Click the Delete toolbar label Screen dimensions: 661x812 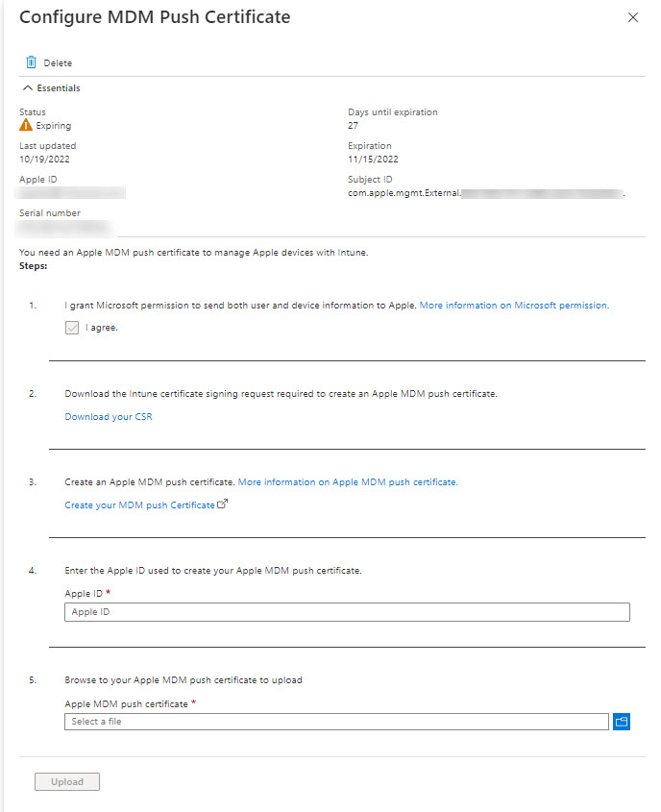coord(58,63)
